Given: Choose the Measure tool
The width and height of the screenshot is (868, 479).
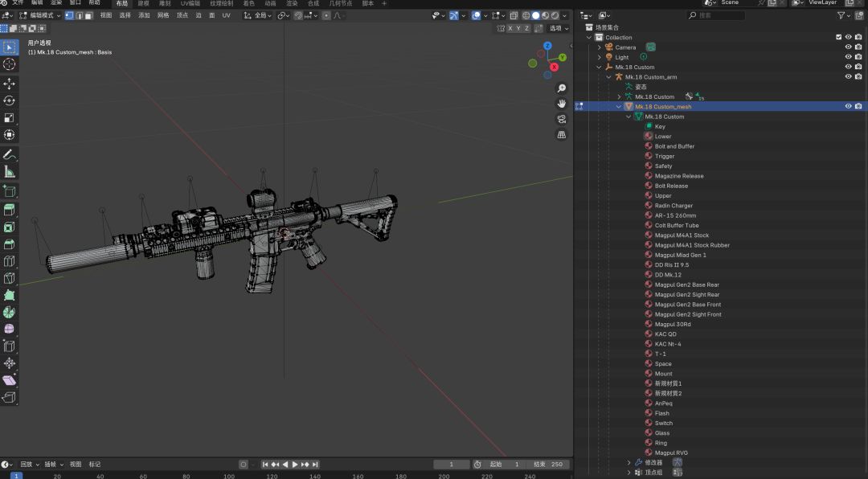Looking at the screenshot, I should 10,172.
